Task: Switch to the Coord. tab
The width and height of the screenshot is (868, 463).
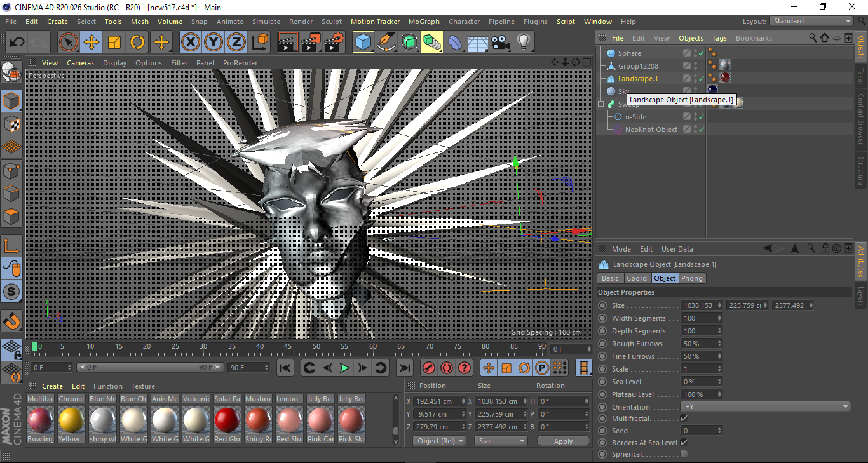Action: [637, 278]
